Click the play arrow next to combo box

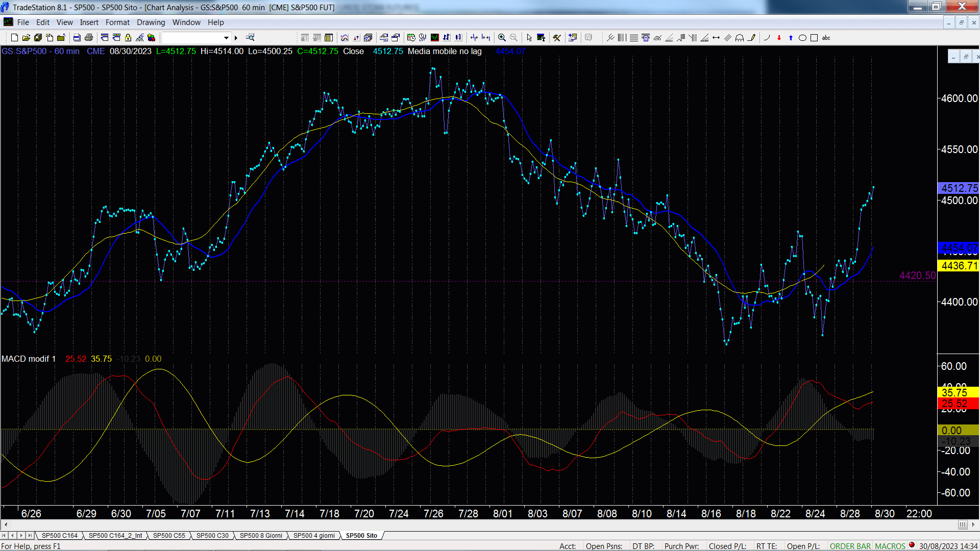236,37
